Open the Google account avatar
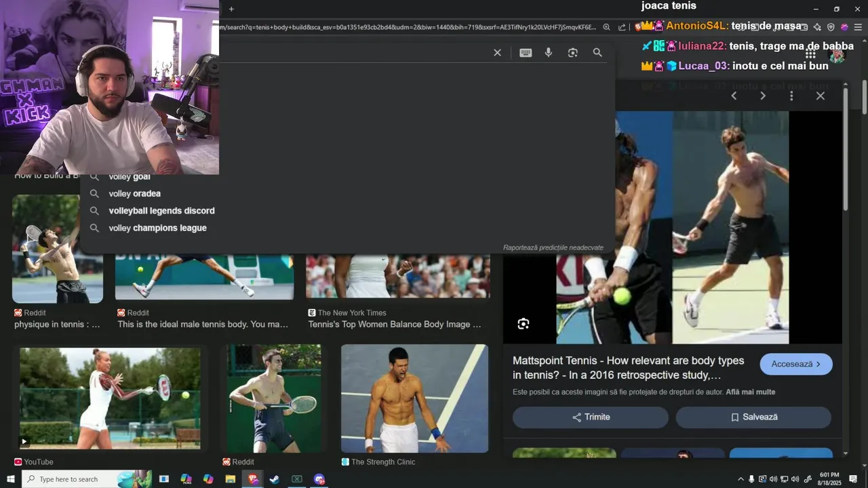868x488 pixels. [x=837, y=54]
